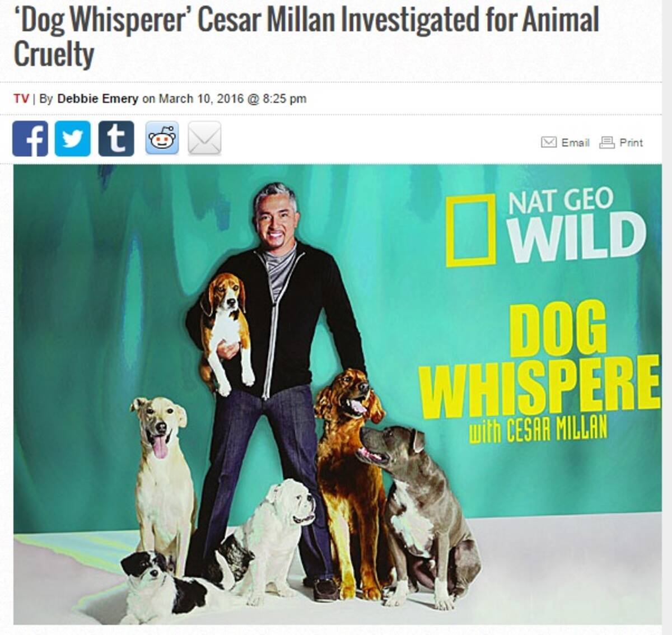Tweet the article via Twitter icon

coord(73,138)
